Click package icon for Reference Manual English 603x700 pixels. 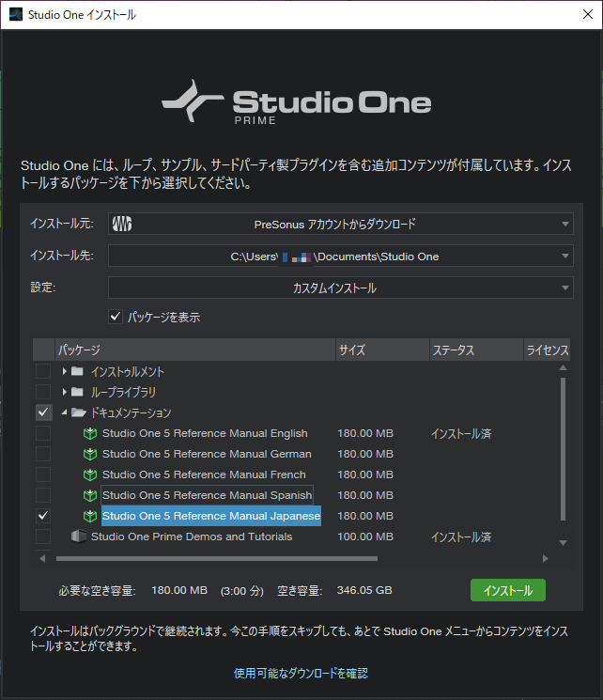(x=90, y=433)
